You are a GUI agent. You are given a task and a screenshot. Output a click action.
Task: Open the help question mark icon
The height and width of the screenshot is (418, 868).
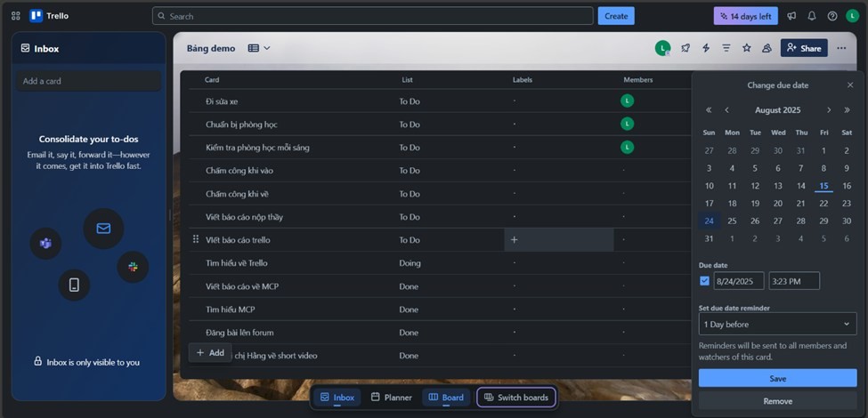832,16
